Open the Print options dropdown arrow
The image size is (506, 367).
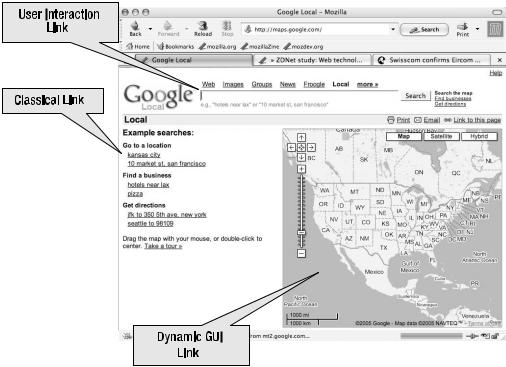(477, 29)
